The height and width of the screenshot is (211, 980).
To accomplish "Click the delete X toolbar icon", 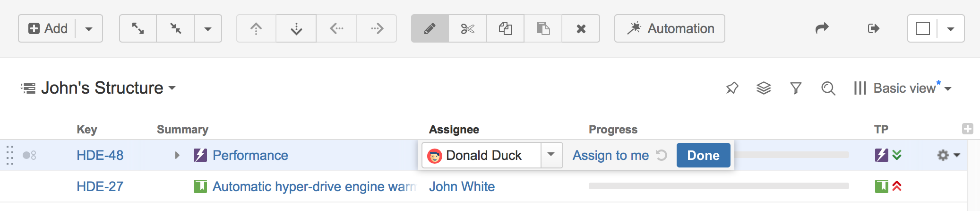I will point(581,28).
